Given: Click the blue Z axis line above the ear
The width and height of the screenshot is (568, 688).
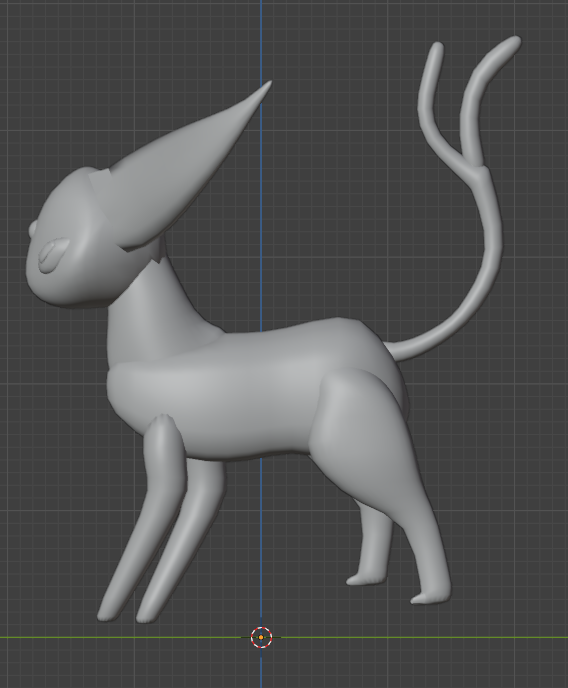Looking at the screenshot, I should pyautogui.click(x=261, y=39).
